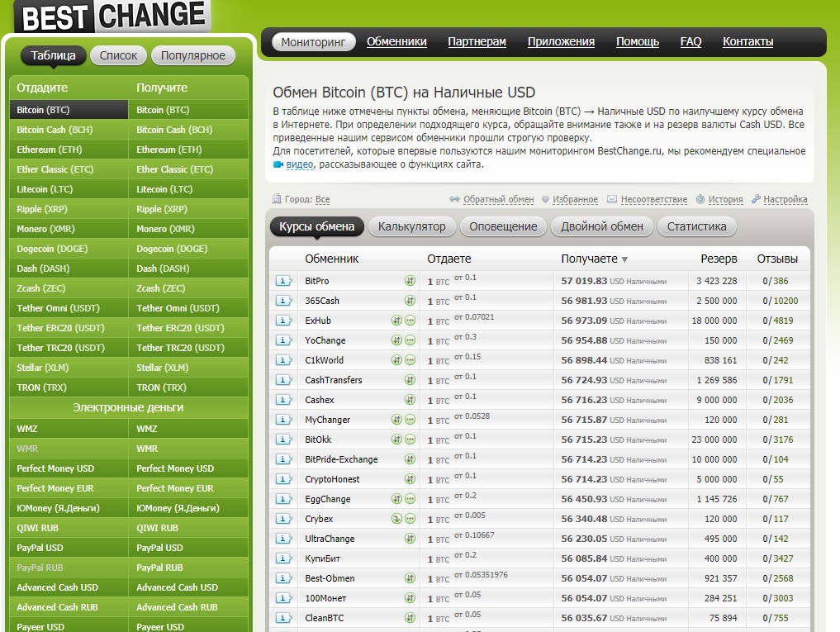Click the История link
This screenshot has height=632, width=840.
click(725, 199)
